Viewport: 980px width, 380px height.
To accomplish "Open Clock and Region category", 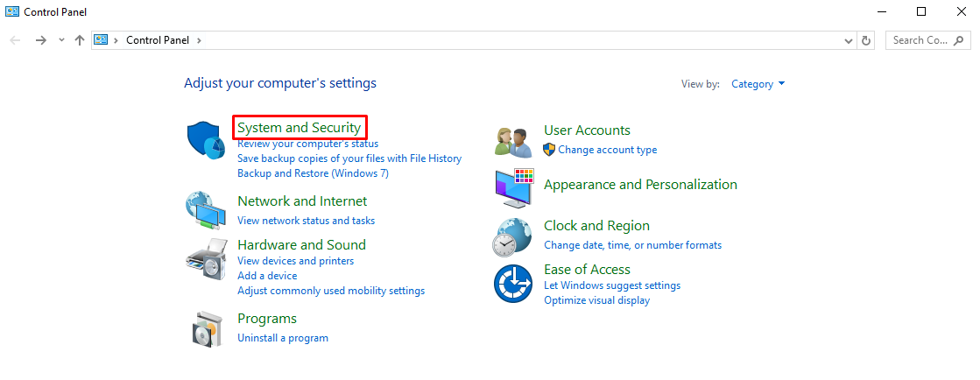I will coord(597,226).
